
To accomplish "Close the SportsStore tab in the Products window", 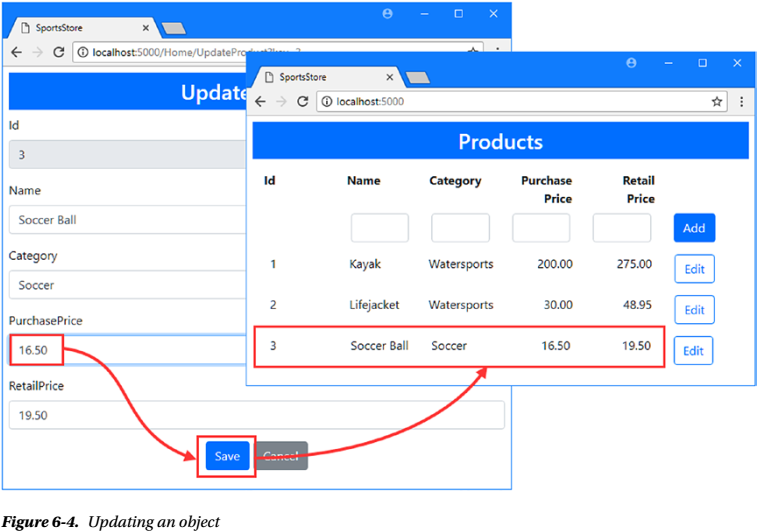I will (x=390, y=77).
